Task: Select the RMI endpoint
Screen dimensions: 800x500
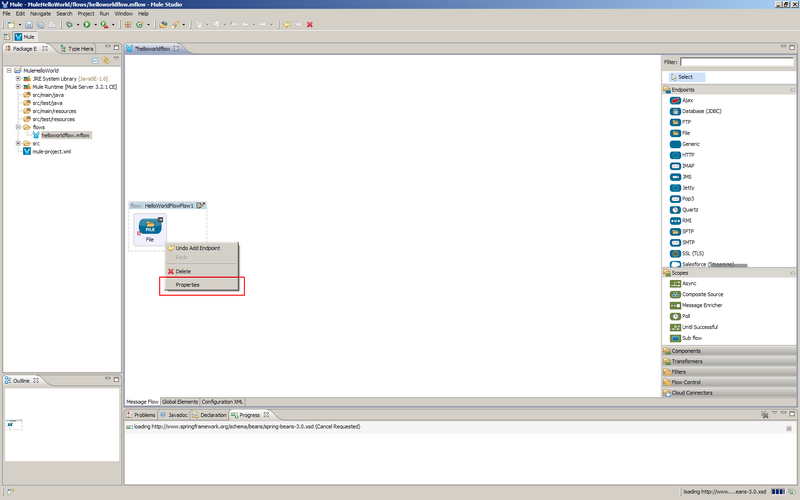Action: pos(681,221)
